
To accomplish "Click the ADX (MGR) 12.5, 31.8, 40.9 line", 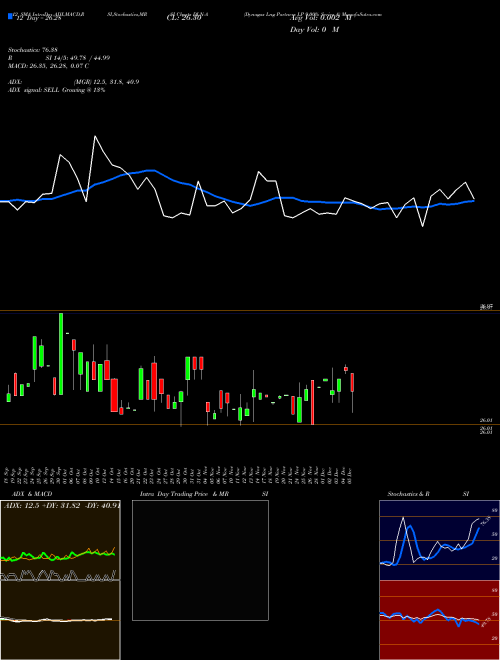I will point(73,82).
